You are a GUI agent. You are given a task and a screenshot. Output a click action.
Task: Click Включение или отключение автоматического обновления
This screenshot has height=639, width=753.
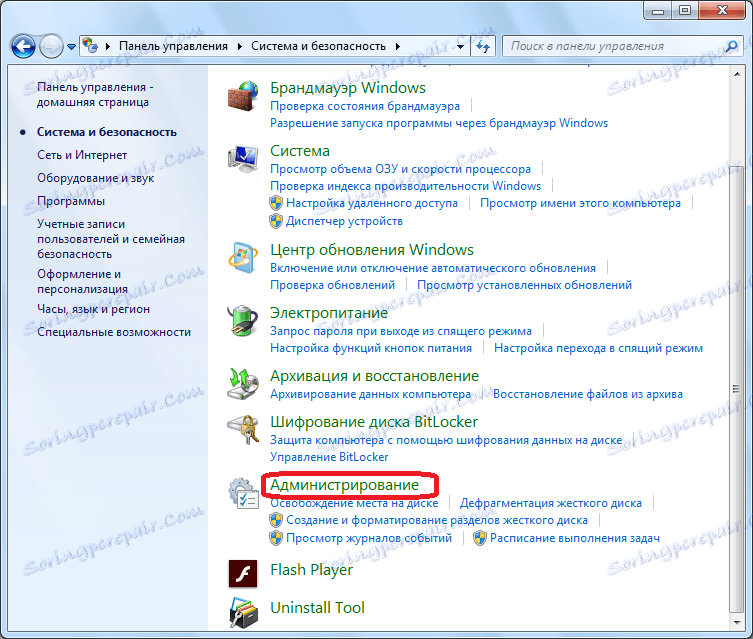point(433,268)
